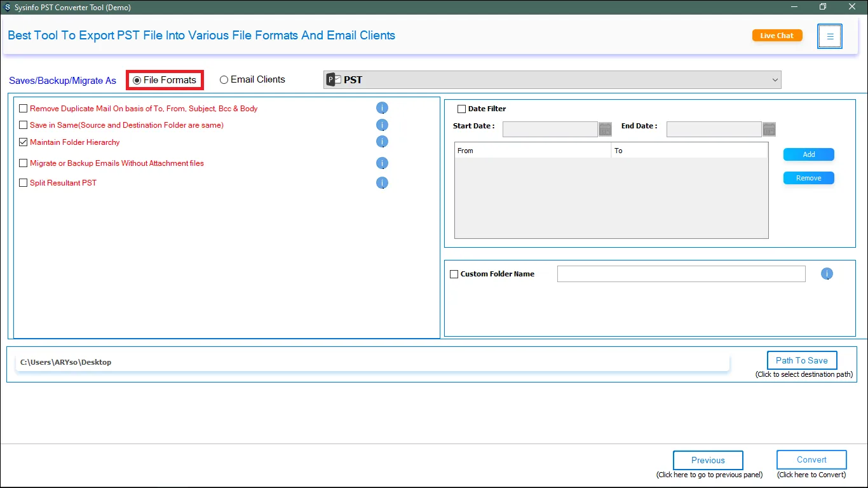The image size is (868, 488).
Task: Open Start Date calendar picker
Action: tap(605, 129)
